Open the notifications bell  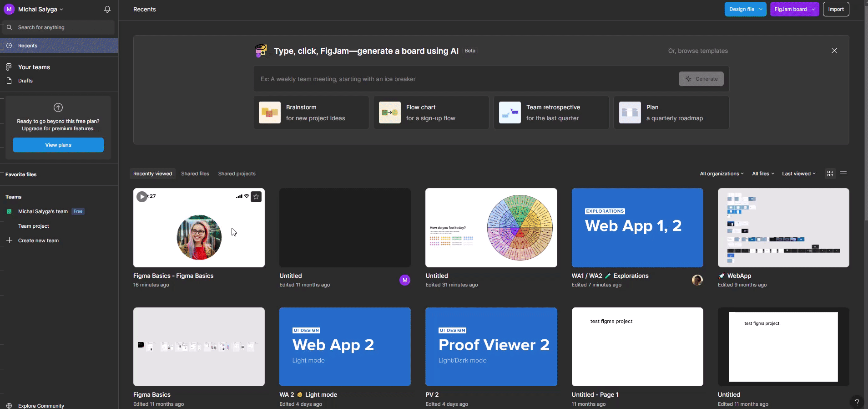point(107,9)
